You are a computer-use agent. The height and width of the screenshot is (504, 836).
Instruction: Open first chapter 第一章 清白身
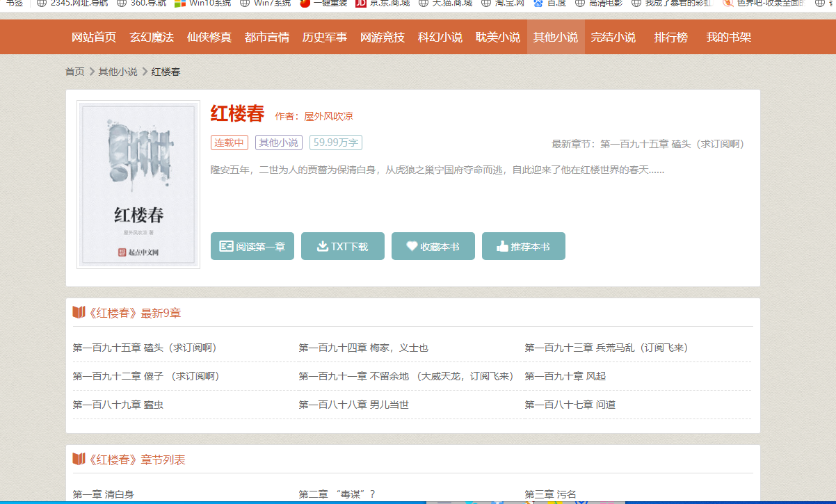(x=103, y=494)
